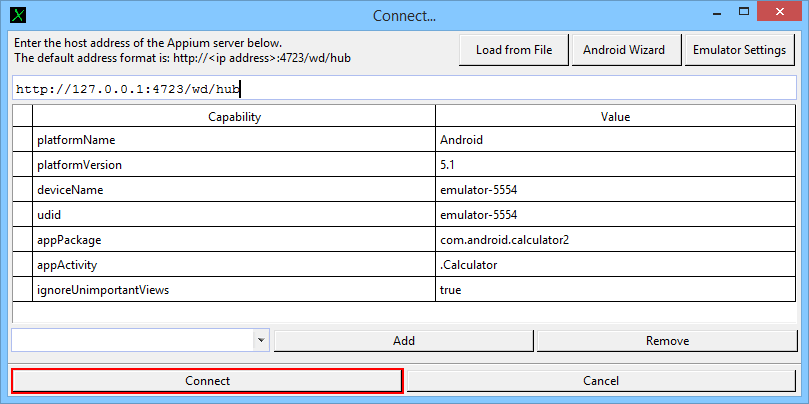Expand the capability name dropdown
The height and width of the screenshot is (404, 809).
(261, 340)
